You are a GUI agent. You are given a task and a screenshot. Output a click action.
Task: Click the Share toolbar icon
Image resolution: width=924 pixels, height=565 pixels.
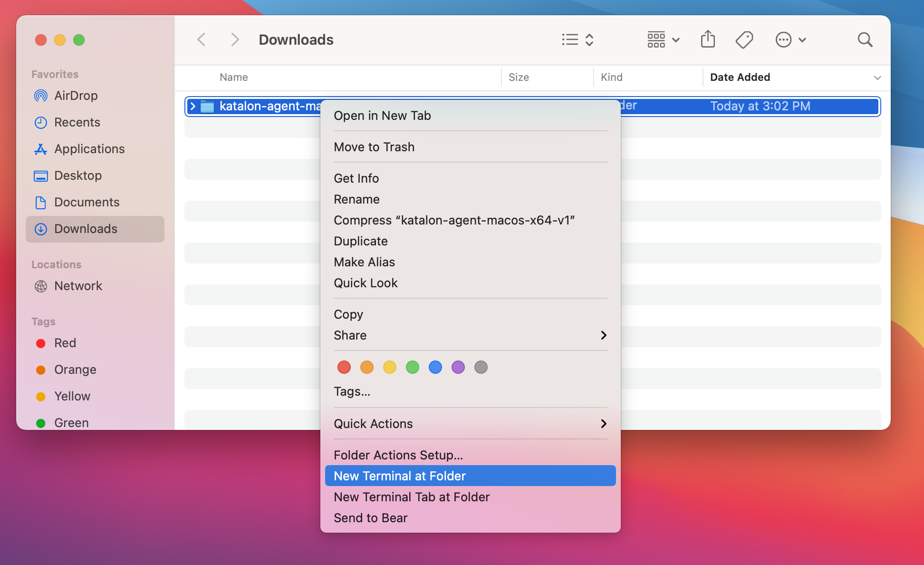[708, 39]
